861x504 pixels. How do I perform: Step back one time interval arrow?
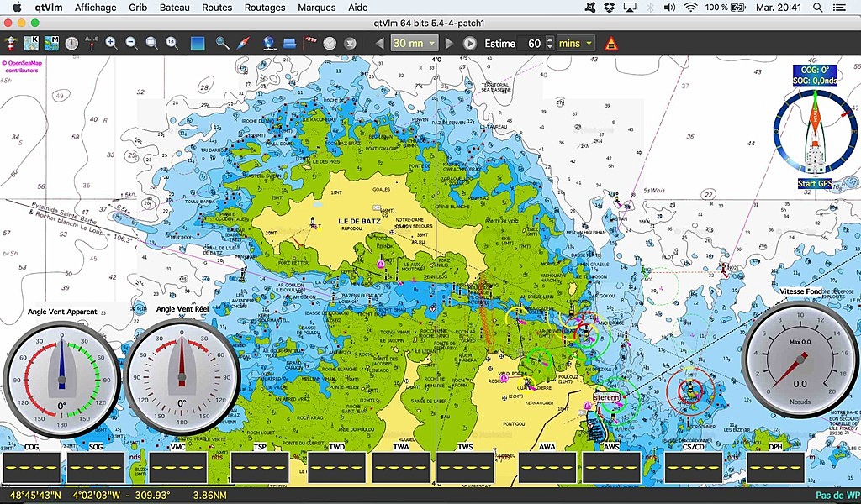coord(379,44)
